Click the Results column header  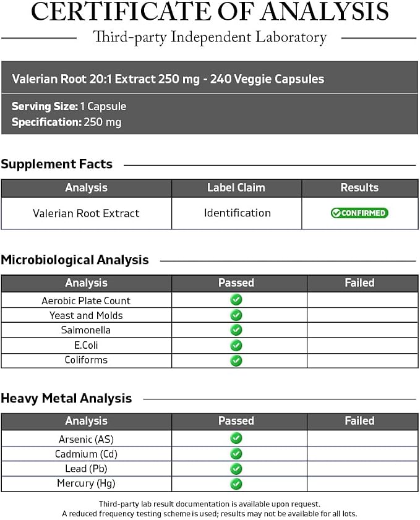(x=359, y=188)
